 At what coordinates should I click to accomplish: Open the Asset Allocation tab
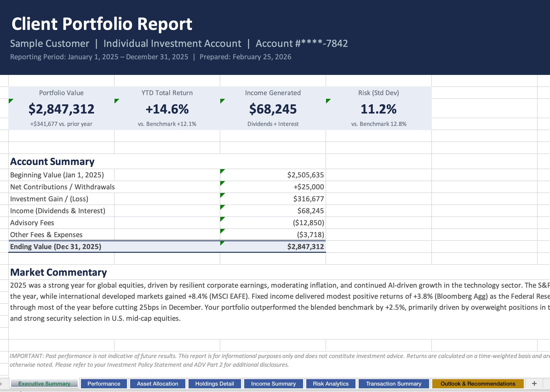(x=157, y=383)
